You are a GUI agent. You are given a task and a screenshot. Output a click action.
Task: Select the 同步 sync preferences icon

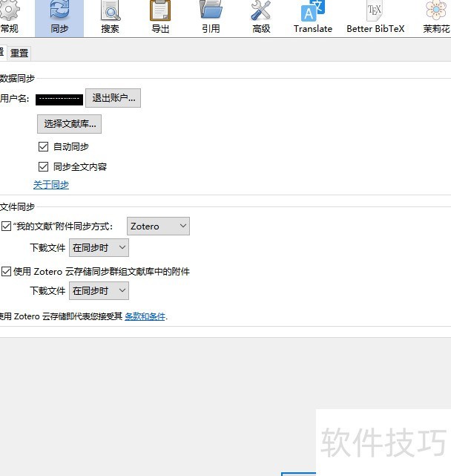coord(59,19)
